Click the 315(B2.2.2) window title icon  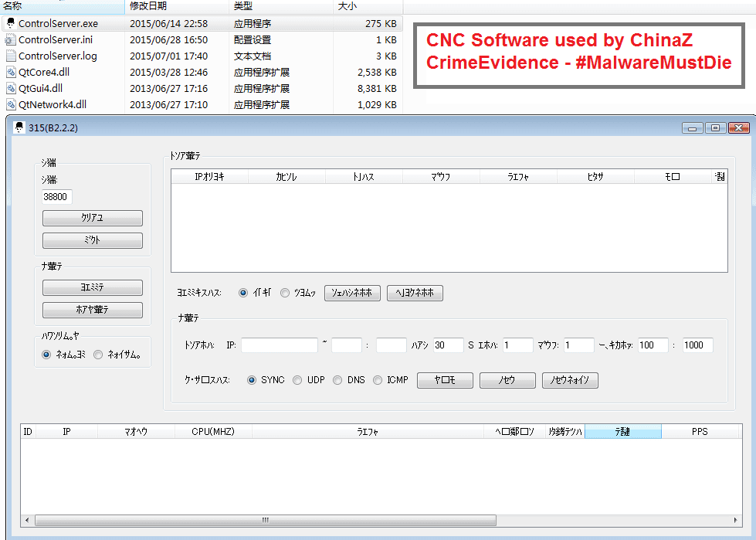19,127
